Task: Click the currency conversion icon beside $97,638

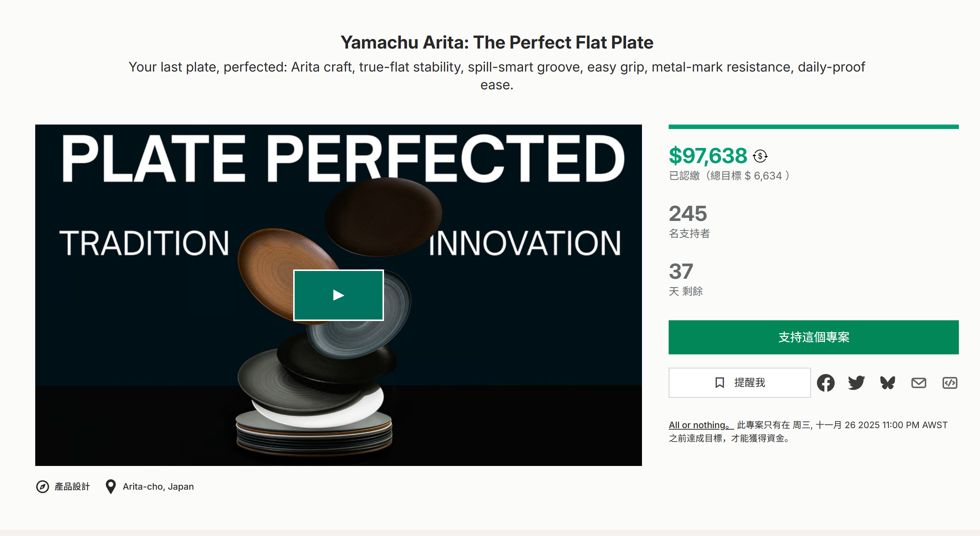Action: click(x=760, y=156)
